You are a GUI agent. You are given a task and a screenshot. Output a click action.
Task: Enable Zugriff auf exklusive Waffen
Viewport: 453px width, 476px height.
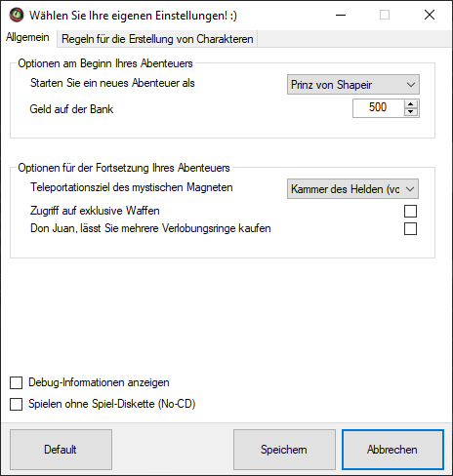click(x=410, y=211)
